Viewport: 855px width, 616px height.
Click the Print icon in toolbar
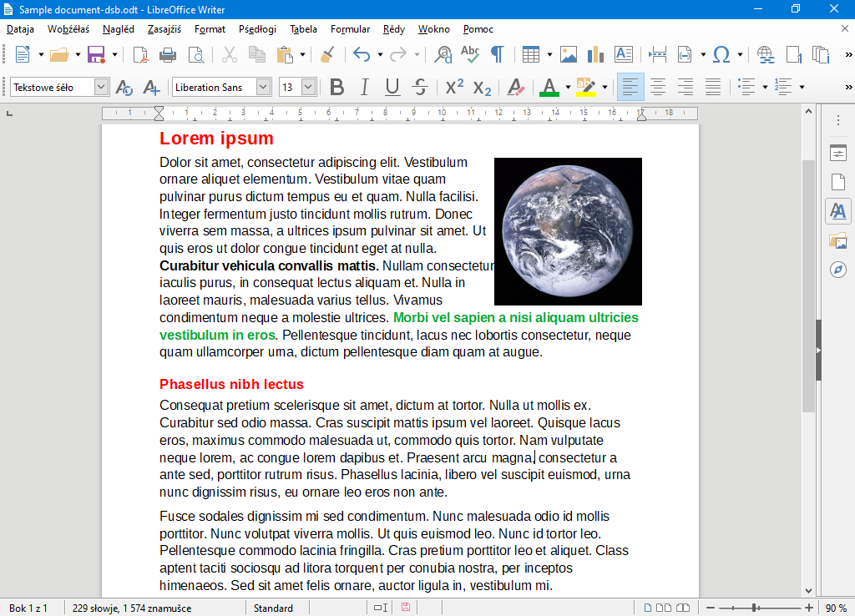pyautogui.click(x=168, y=55)
